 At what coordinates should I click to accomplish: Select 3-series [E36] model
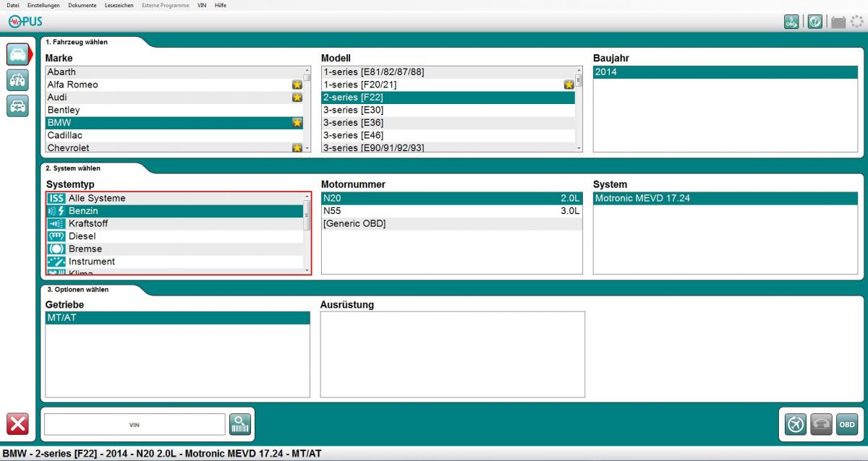click(x=448, y=123)
